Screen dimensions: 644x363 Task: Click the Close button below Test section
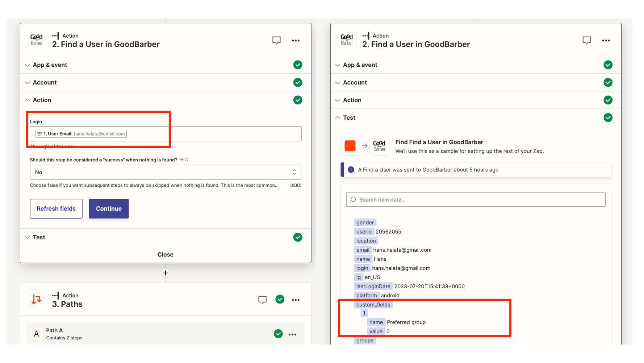(166, 255)
